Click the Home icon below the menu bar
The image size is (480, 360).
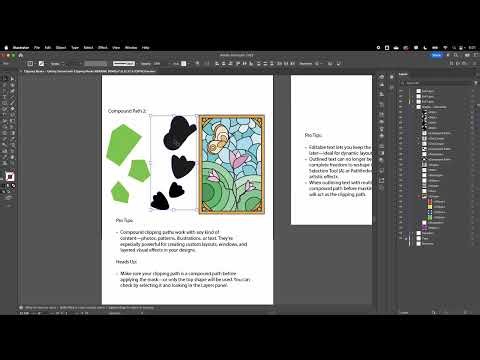20,55
